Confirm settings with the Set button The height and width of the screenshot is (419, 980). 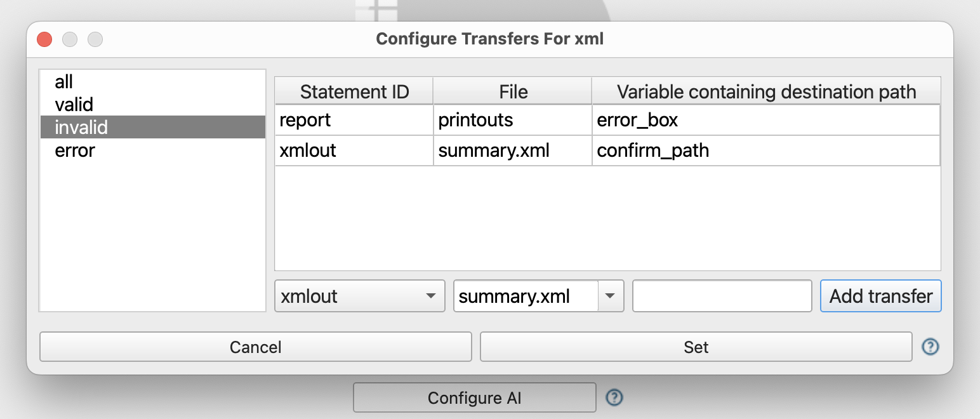point(696,347)
